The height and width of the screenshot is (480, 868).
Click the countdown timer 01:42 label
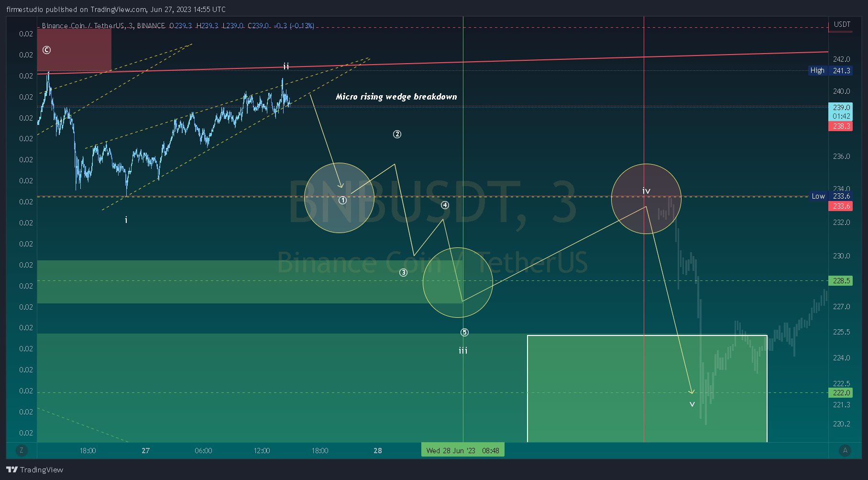click(841, 116)
